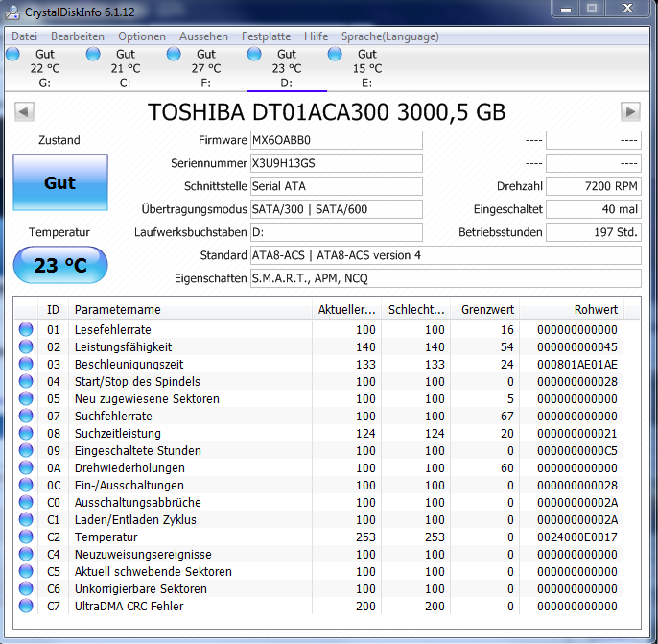658x644 pixels.
Task: Select drive F: at 27 °C
Action: [x=205, y=68]
